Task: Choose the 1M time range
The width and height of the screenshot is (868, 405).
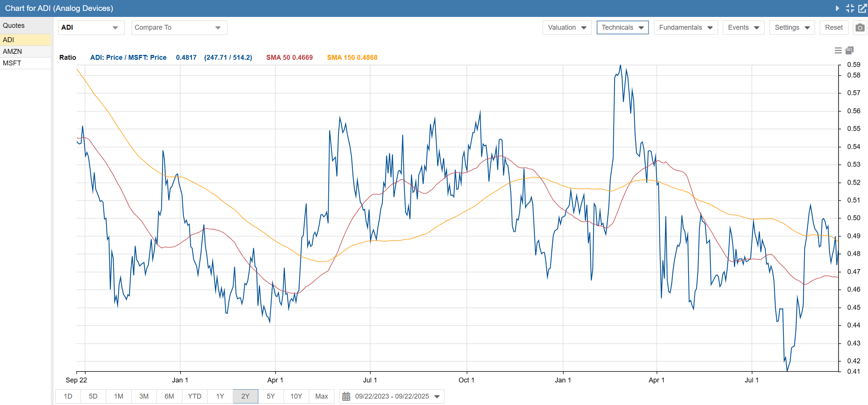Action: [118, 396]
